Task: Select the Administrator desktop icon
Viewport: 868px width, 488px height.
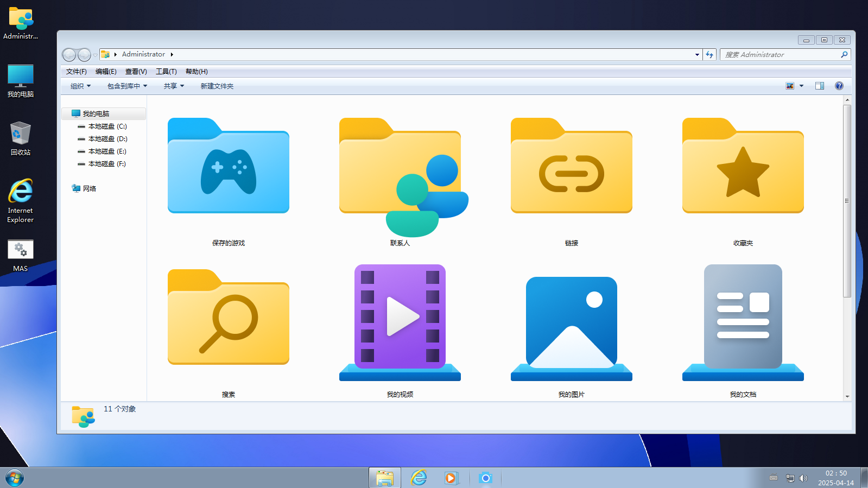Action: point(21,23)
